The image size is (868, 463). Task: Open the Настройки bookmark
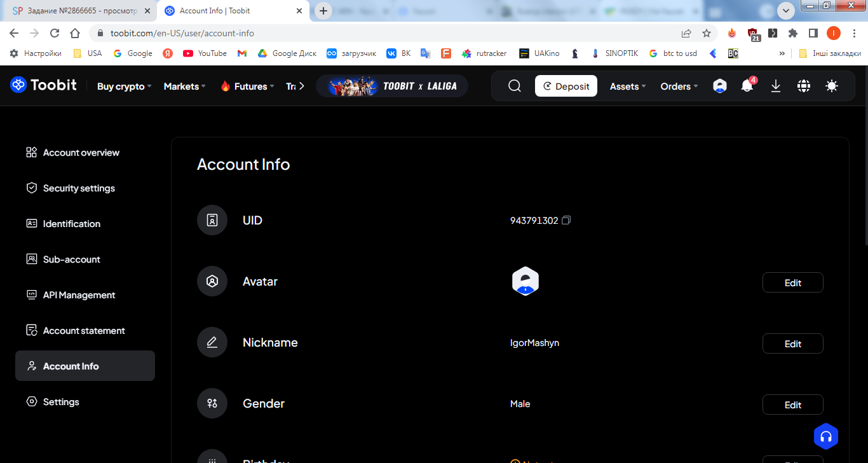pos(36,53)
